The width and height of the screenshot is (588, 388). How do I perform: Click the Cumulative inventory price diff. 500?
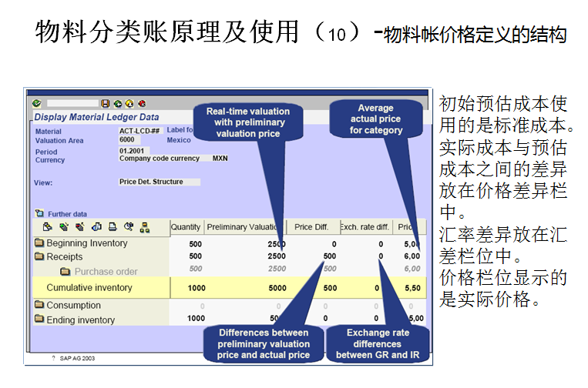tap(330, 288)
